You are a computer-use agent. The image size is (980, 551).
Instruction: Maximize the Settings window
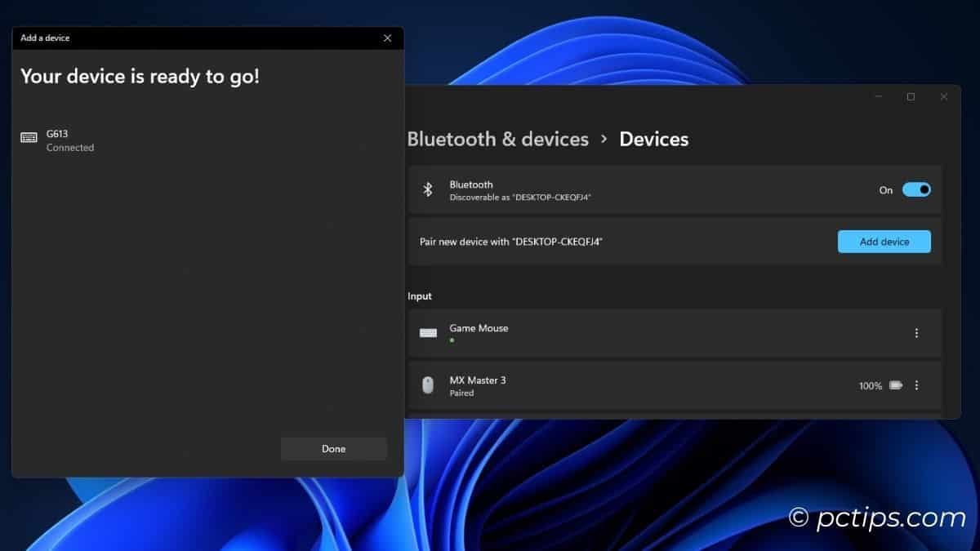click(911, 96)
